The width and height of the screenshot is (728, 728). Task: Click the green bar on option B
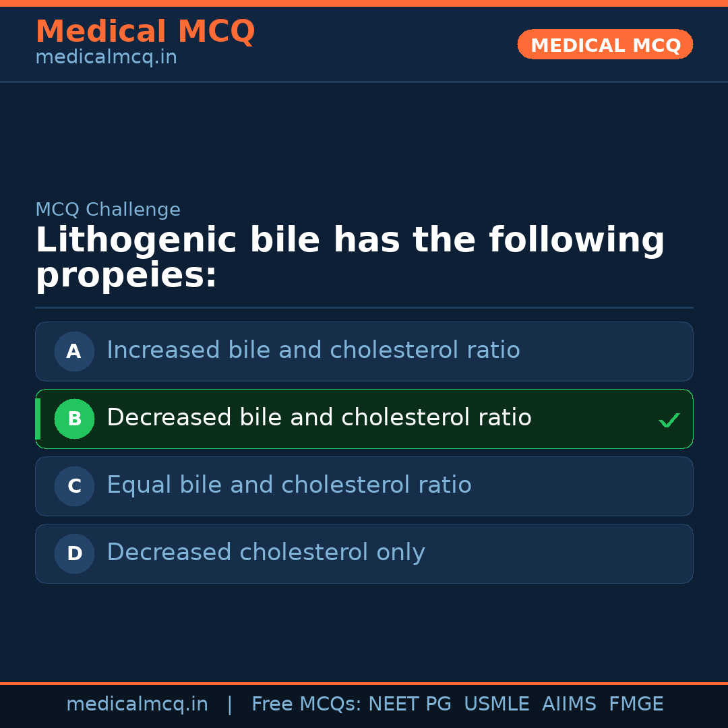pyautogui.click(x=38, y=419)
